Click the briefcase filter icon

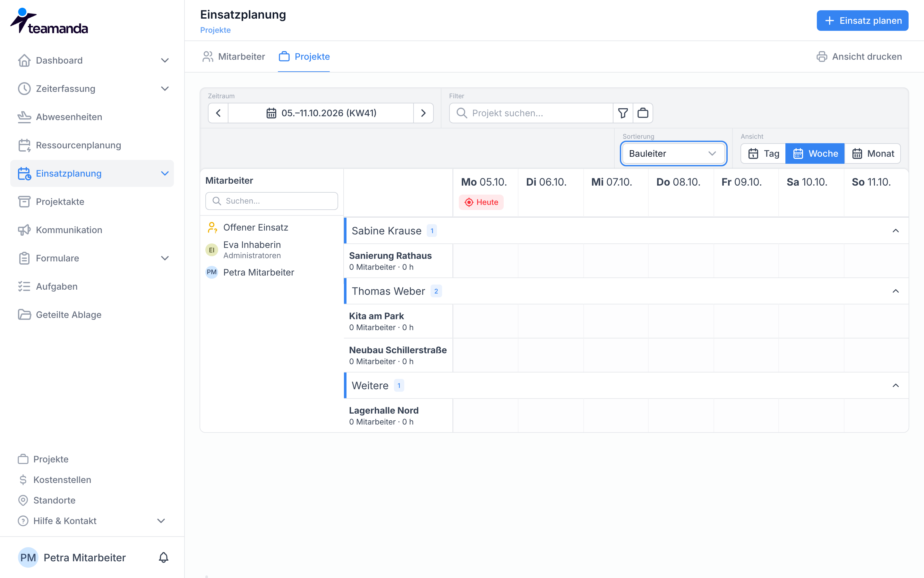(x=643, y=113)
